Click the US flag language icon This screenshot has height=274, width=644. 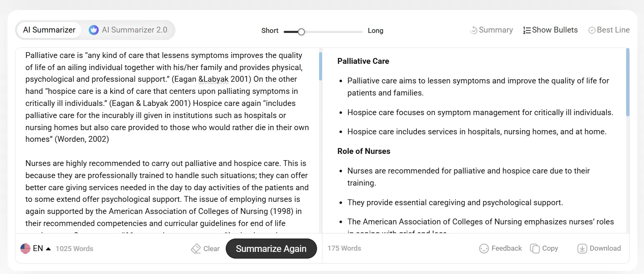pos(25,249)
